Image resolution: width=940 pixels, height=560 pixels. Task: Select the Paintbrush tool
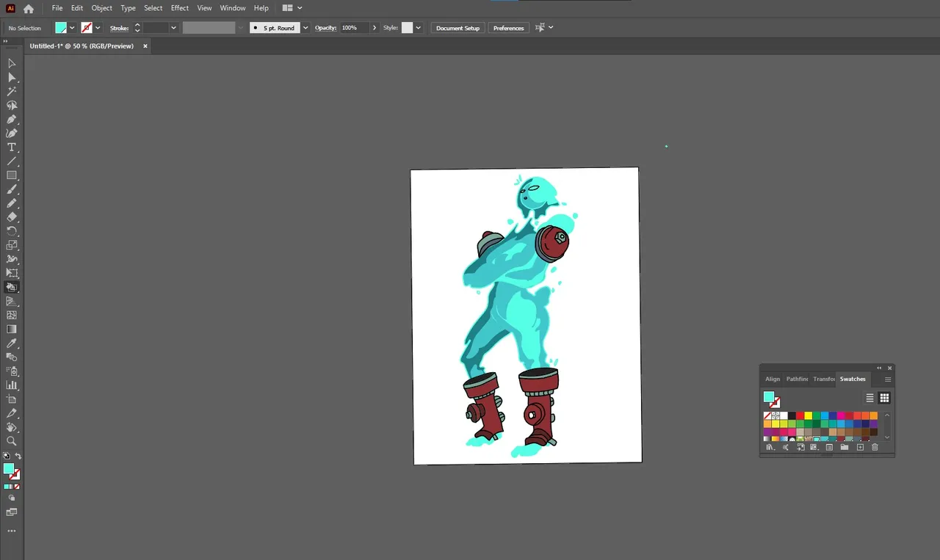click(12, 189)
